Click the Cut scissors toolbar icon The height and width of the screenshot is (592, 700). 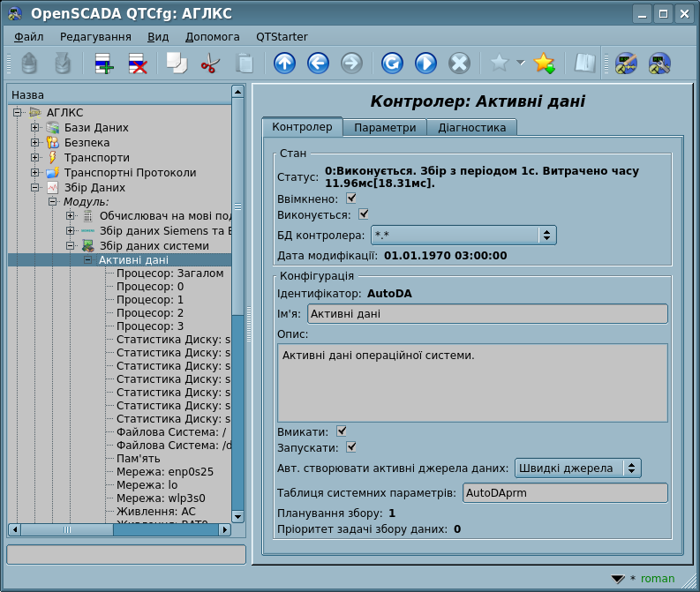click(210, 63)
